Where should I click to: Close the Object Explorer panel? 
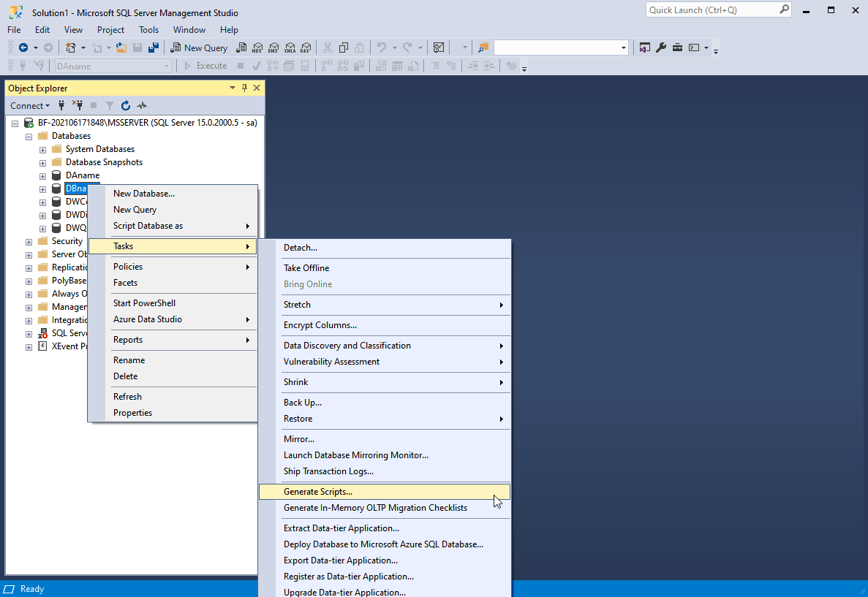257,88
